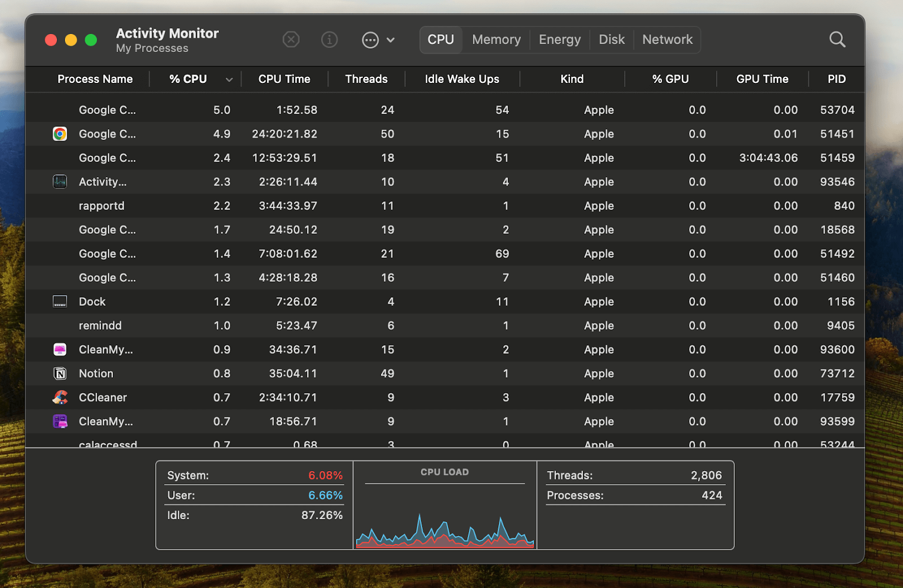Expand the chevron beside the ellipsis button

tap(391, 40)
